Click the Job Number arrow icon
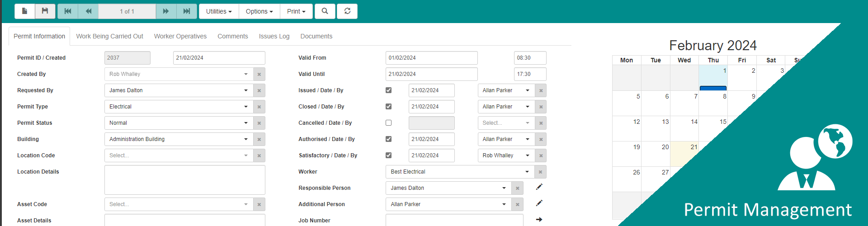The image size is (868, 226). point(539,220)
